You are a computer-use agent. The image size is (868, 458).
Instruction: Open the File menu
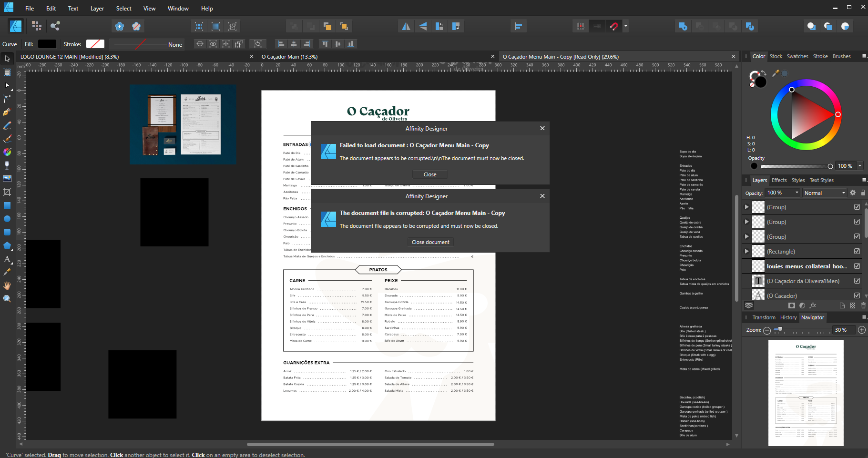30,9
